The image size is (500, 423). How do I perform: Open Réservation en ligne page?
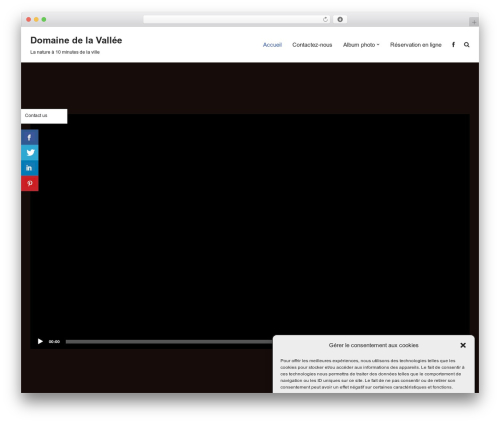point(416,45)
